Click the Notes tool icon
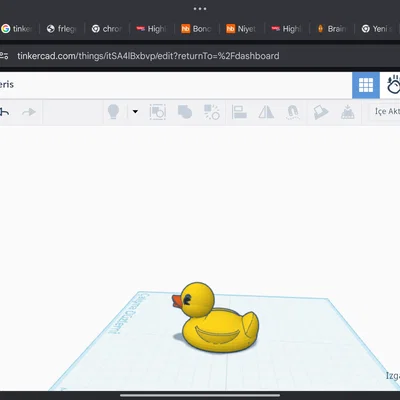Screen dimensions: 400x400 320,112
